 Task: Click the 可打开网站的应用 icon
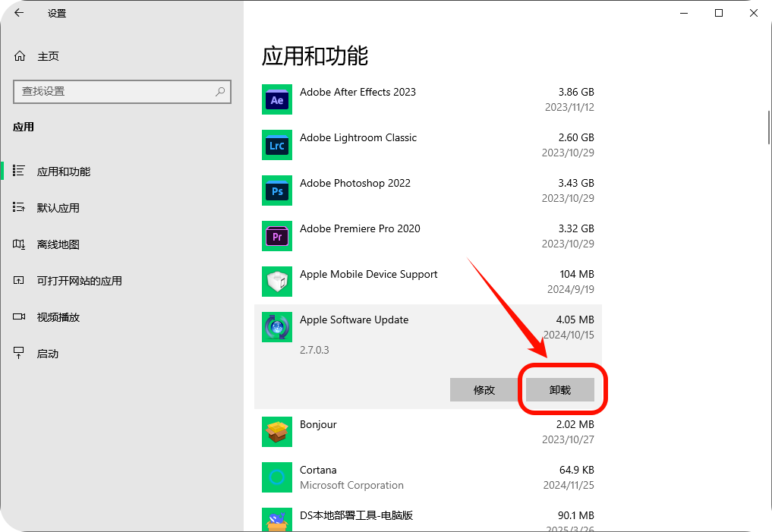pos(19,281)
